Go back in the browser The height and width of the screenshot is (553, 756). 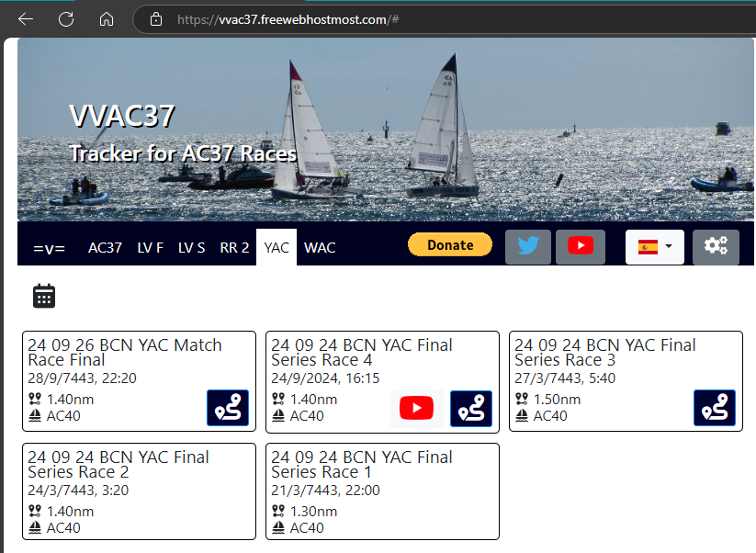tap(26, 19)
